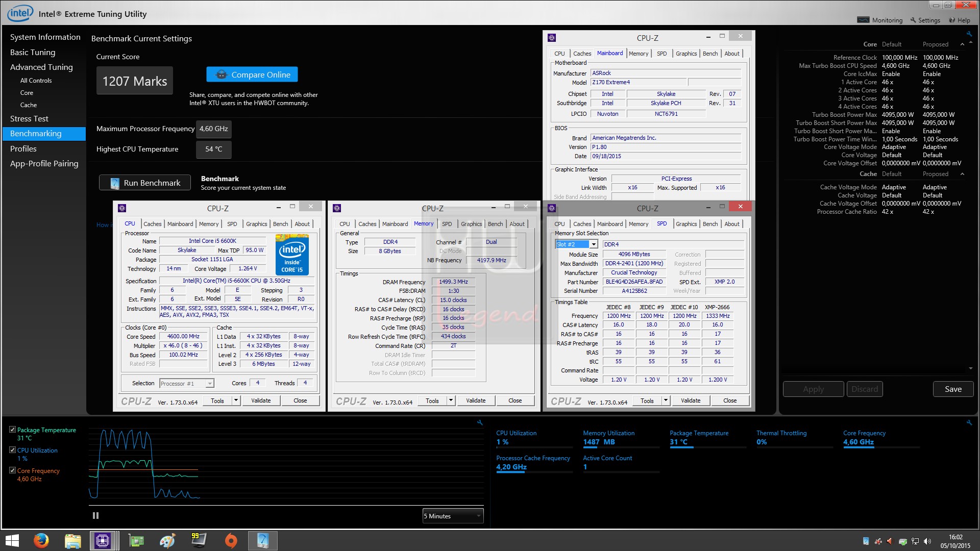The width and height of the screenshot is (980, 551).
Task: Select System Information in sidebar
Action: click(x=45, y=37)
